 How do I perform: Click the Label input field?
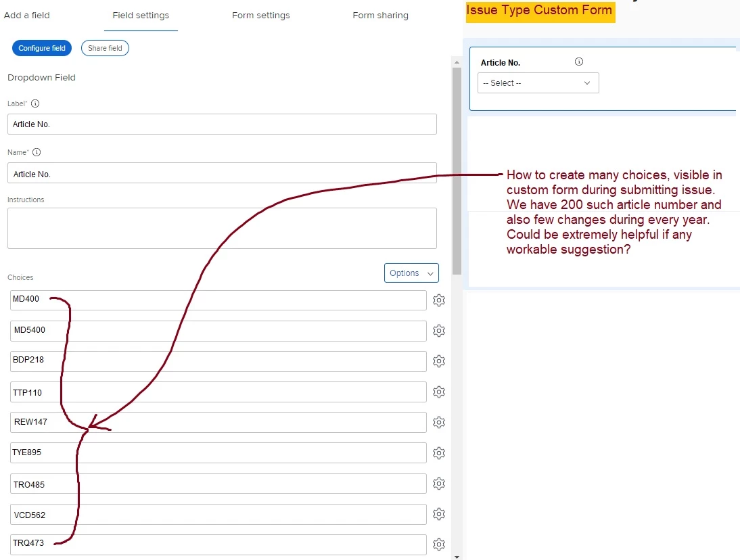[222, 124]
